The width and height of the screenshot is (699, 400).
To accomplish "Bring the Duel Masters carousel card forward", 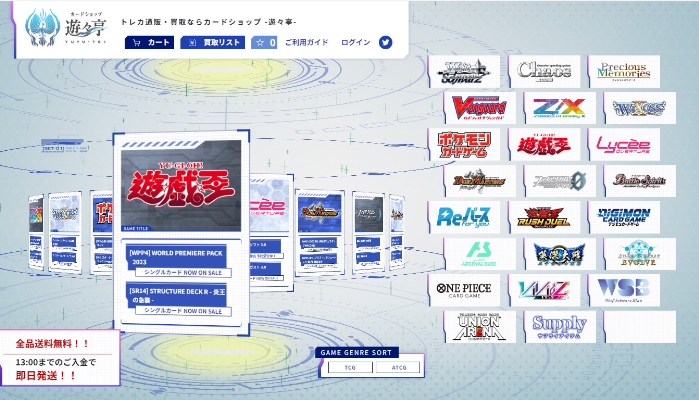I will click(320, 232).
